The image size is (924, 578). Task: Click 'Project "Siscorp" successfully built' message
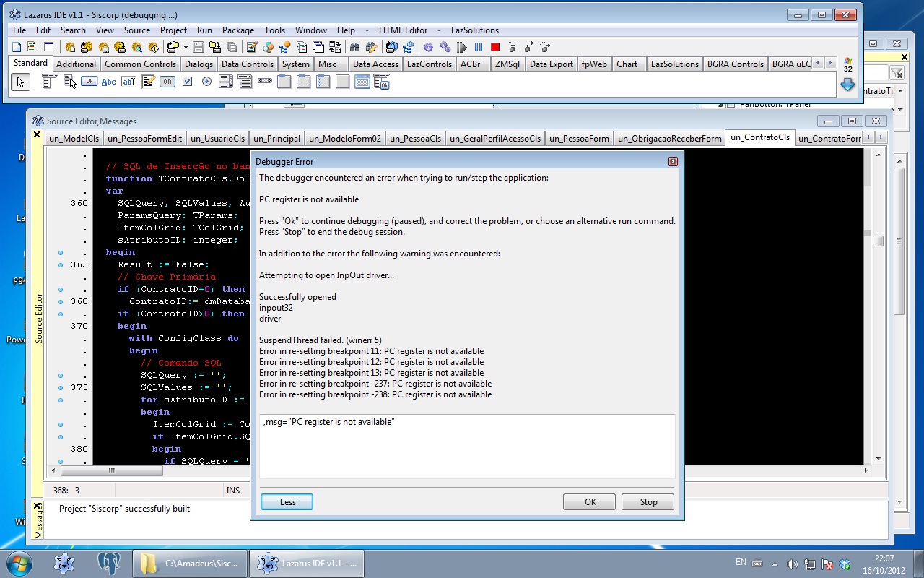coord(125,509)
